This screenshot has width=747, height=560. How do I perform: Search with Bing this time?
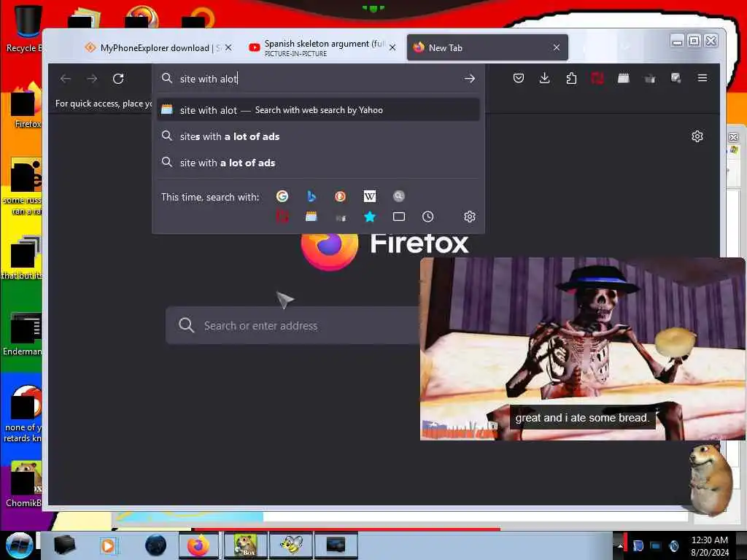click(x=311, y=196)
